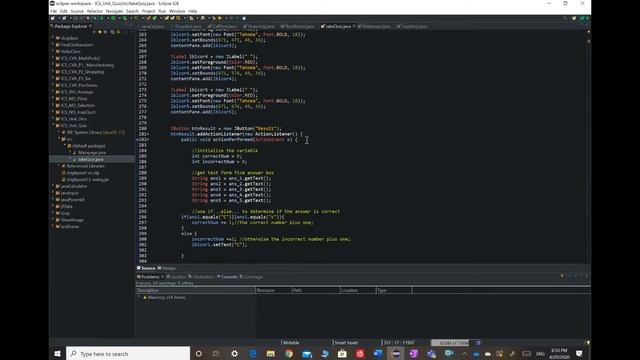Select the Source tab below editor

[x=146, y=268]
